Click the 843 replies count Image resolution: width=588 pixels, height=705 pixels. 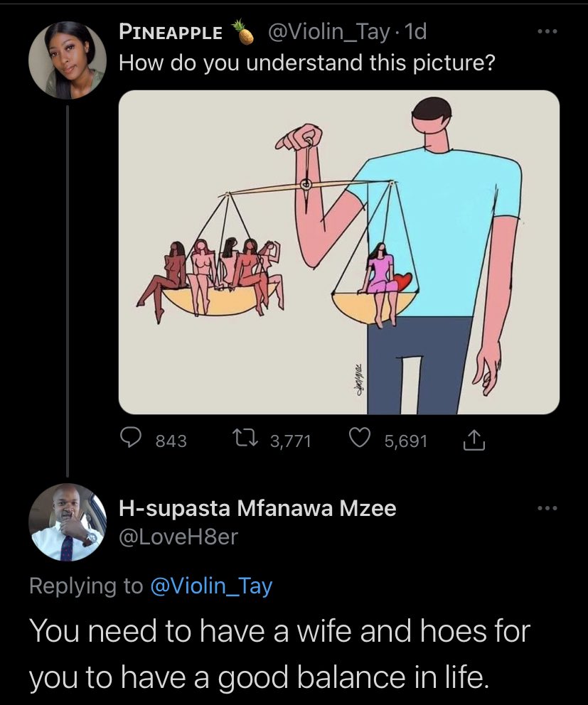tap(171, 441)
